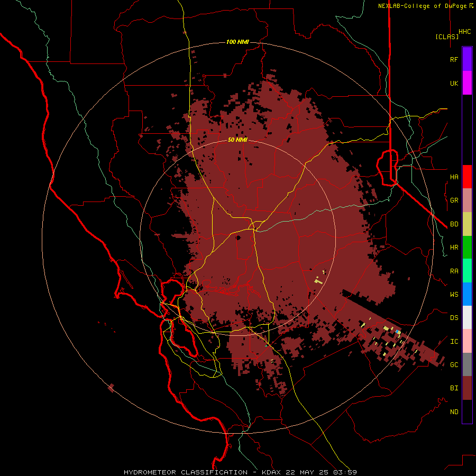
Task: Click the GC gray legend swatch
Action: click(x=467, y=364)
